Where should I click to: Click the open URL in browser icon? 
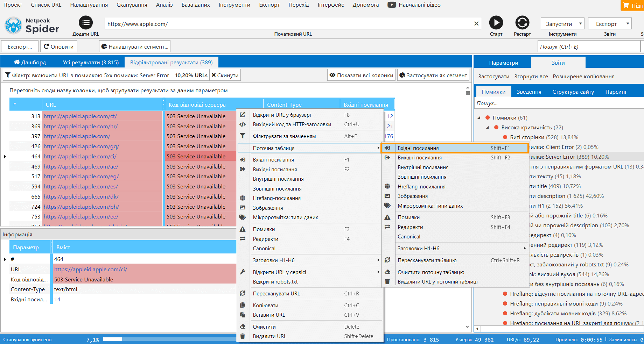click(x=242, y=115)
